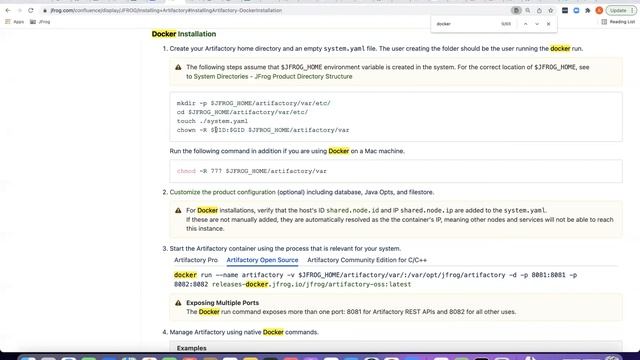The image size is (640, 360).
Task: Jump to previous find match
Action: (526, 24)
